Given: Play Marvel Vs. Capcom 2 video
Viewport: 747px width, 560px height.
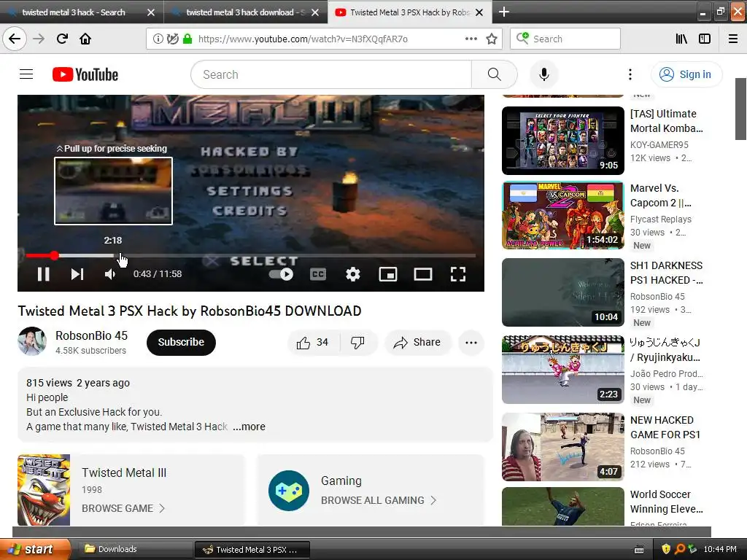Looking at the screenshot, I should click(562, 215).
